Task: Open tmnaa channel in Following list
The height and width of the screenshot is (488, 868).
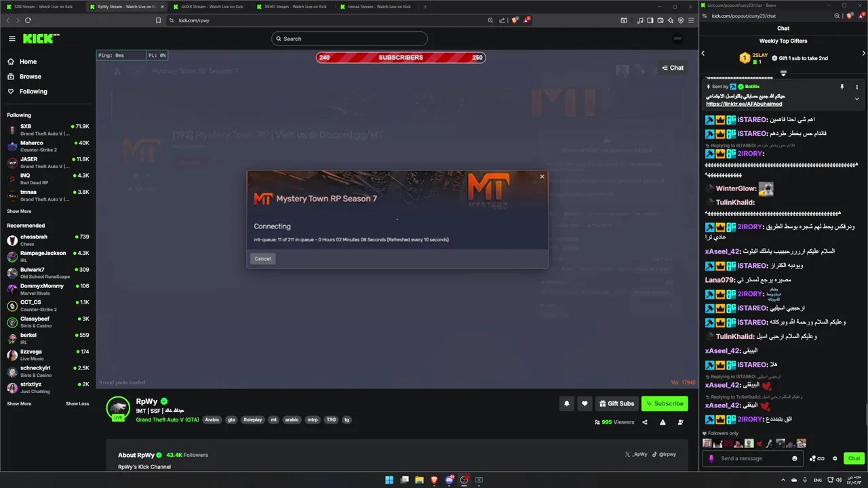Action: [47, 195]
